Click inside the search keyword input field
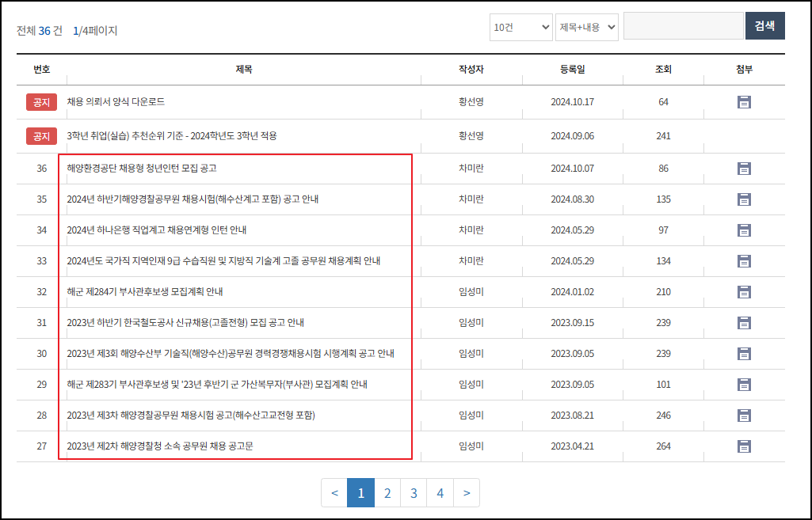Image resolution: width=812 pixels, height=520 pixels. tap(683, 25)
